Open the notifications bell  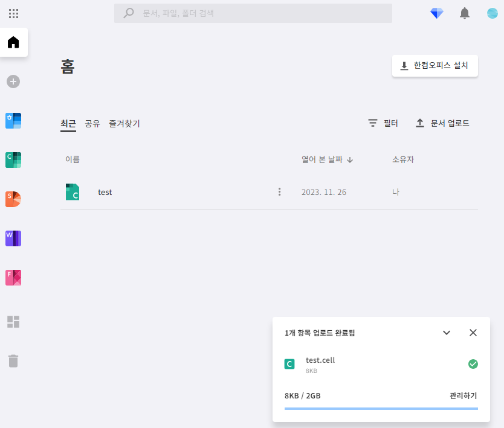tap(465, 13)
